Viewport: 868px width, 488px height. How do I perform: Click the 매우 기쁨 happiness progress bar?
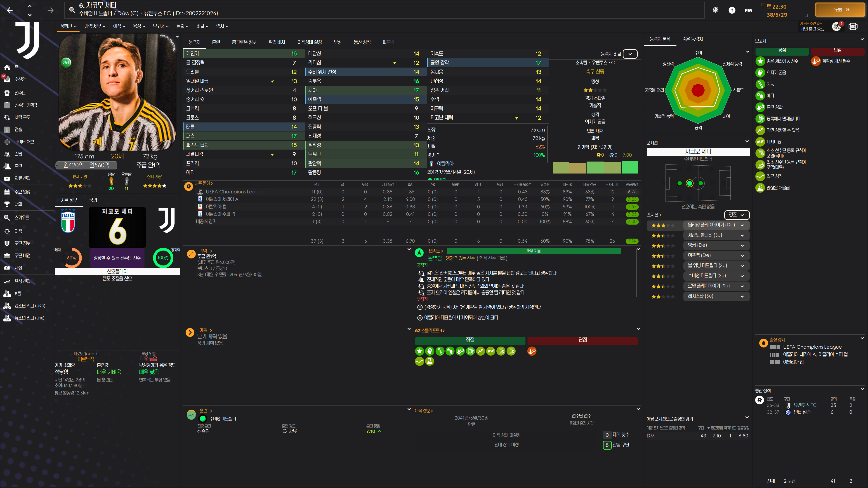(x=533, y=251)
